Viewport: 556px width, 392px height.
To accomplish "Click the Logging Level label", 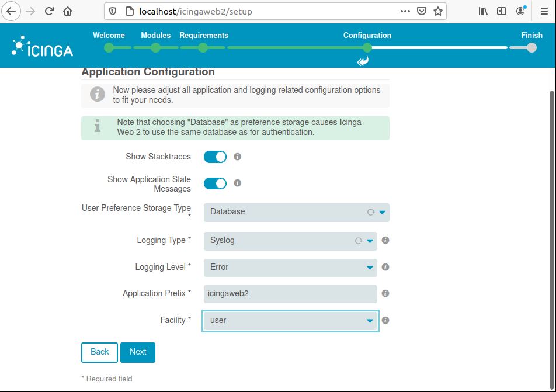I will pyautogui.click(x=163, y=267).
